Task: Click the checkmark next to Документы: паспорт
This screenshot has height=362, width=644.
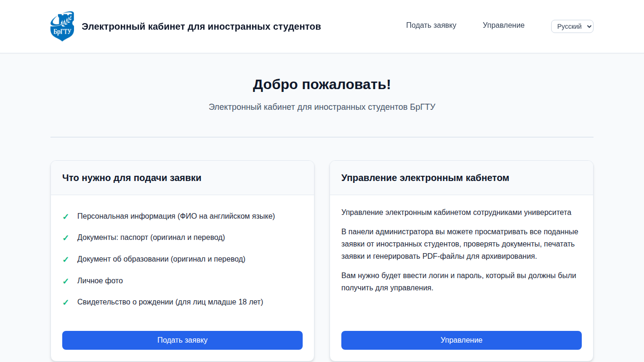Action: [66, 238]
